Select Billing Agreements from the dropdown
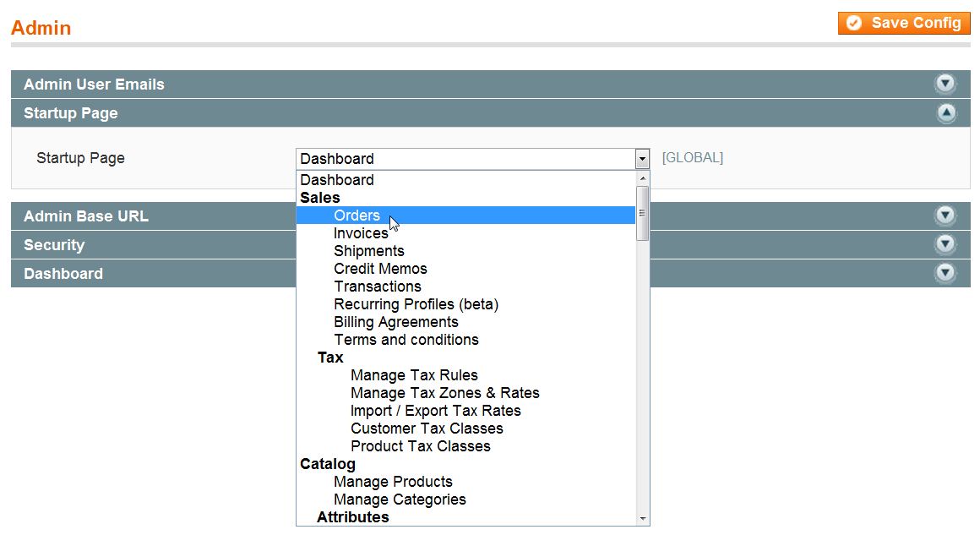The width and height of the screenshot is (980, 535). click(x=395, y=322)
